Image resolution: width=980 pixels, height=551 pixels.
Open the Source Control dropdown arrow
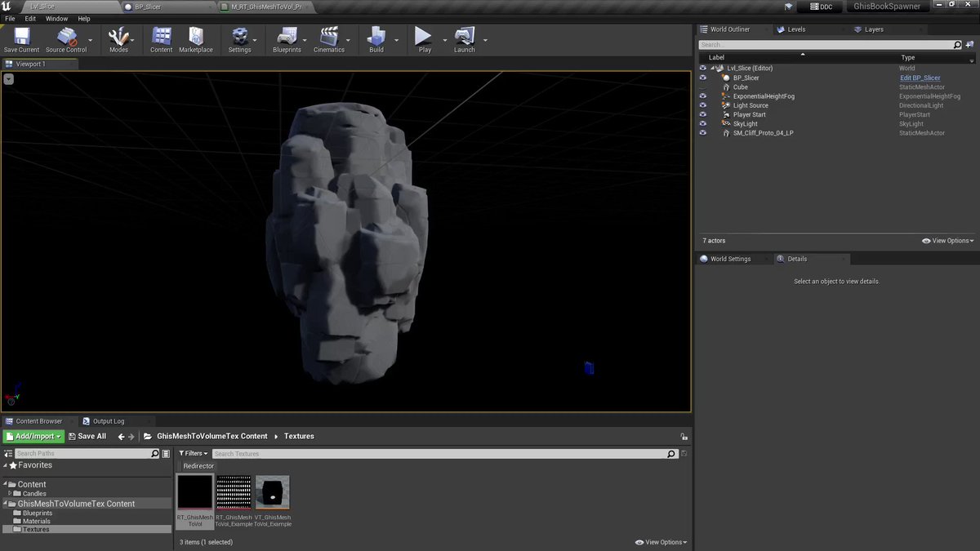tap(90, 39)
